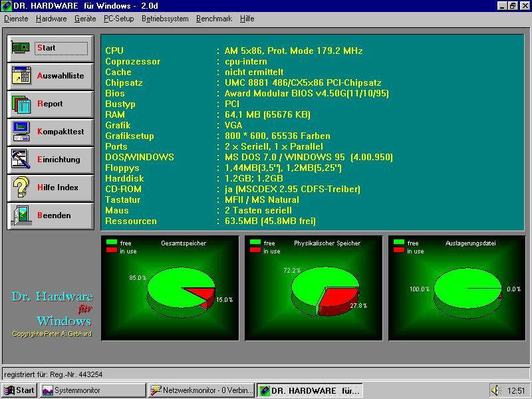The width and height of the screenshot is (532, 399).
Task: Click the Windows logo on Start button
Action: (x=9, y=390)
